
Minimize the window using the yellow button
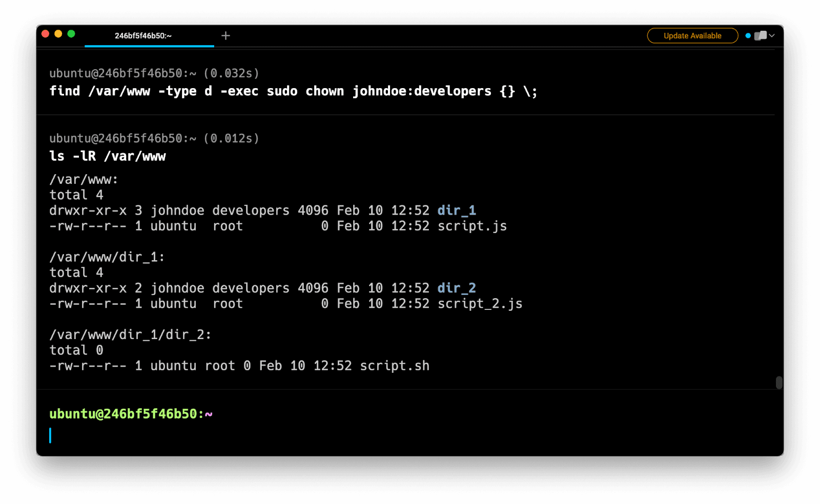(58, 34)
